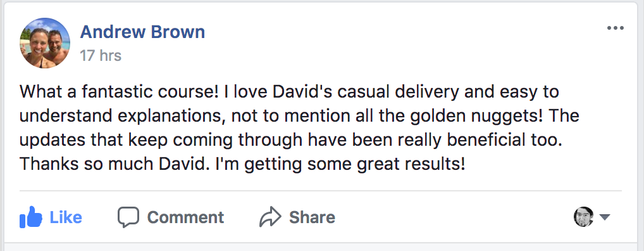Click the Share text label
Image resolution: width=644 pixels, height=251 pixels.
[x=312, y=217]
